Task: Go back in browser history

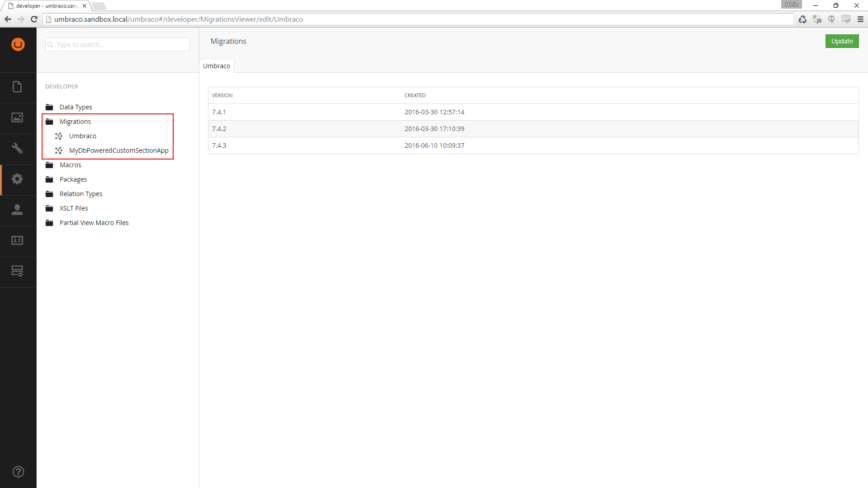Action: pyautogui.click(x=8, y=19)
